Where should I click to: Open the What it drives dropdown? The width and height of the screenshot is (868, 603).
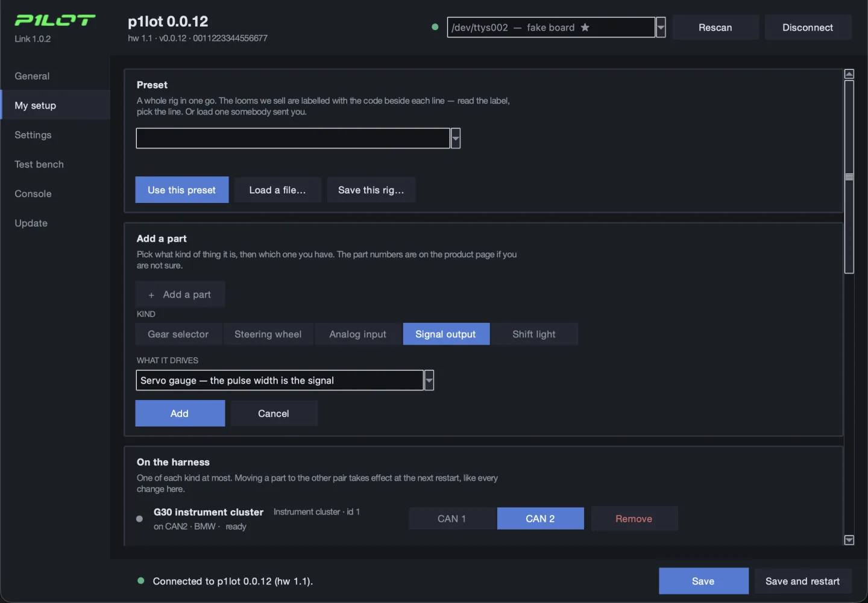(x=429, y=380)
